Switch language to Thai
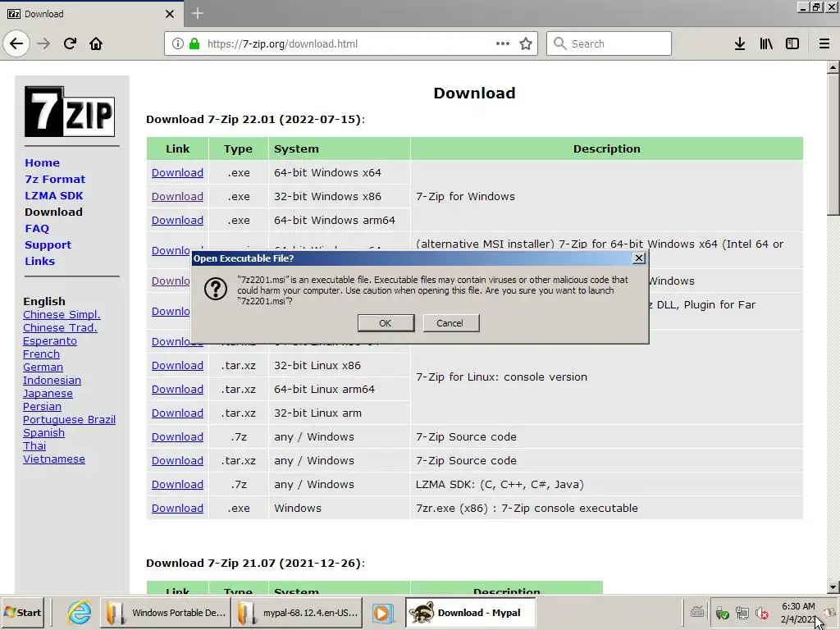This screenshot has width=840, height=630. pos(34,446)
